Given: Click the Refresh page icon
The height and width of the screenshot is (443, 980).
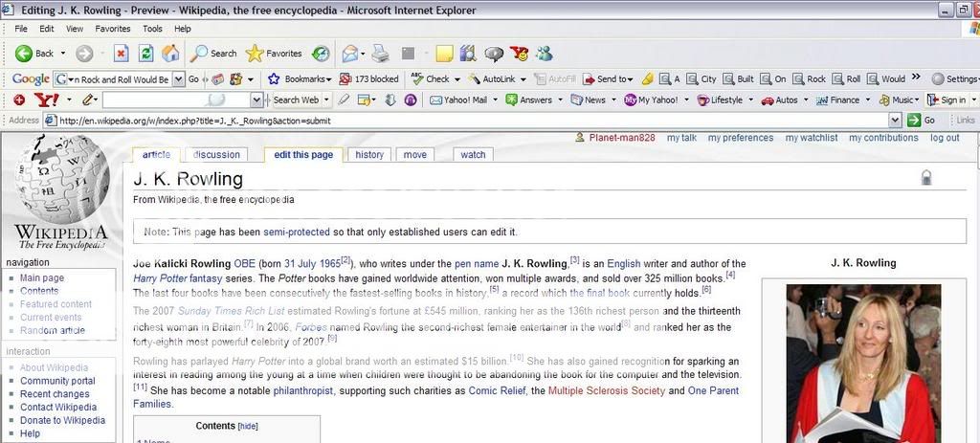Looking at the screenshot, I should point(145,54).
